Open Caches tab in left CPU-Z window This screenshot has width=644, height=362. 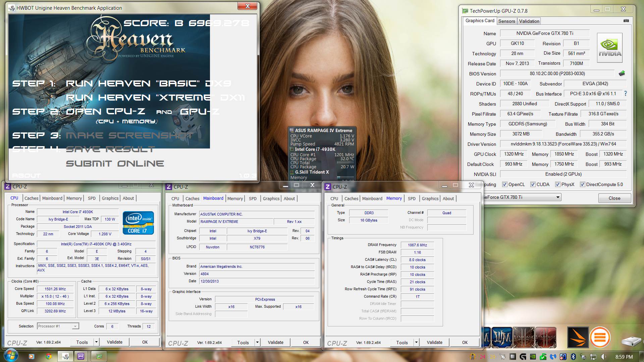tap(32, 198)
